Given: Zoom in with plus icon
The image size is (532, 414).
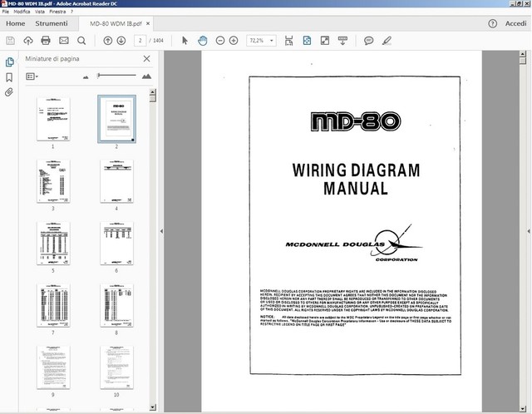Looking at the screenshot, I should click(234, 41).
